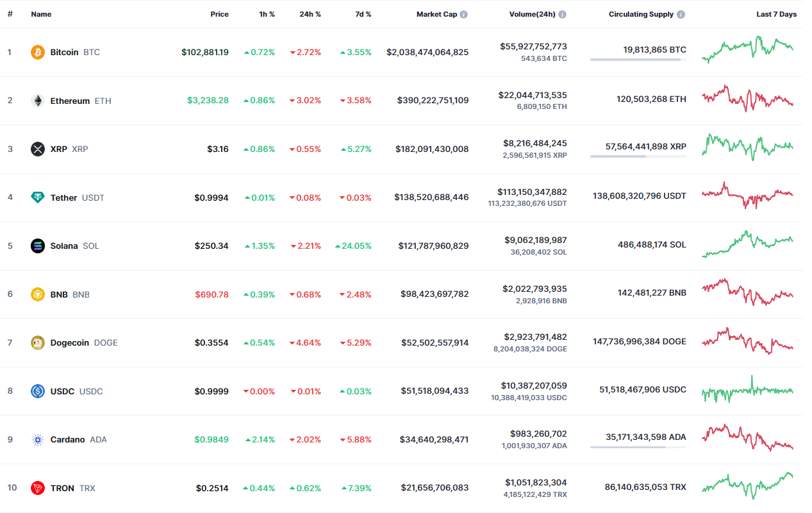The width and height of the screenshot is (812, 513).
Task: Click the Ethereum logo icon
Action: tap(38, 101)
